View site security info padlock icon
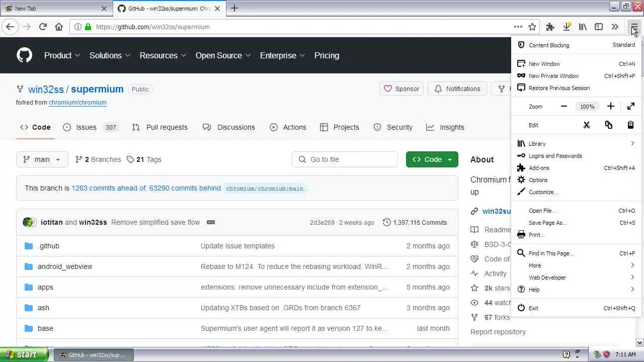 pos(88,27)
